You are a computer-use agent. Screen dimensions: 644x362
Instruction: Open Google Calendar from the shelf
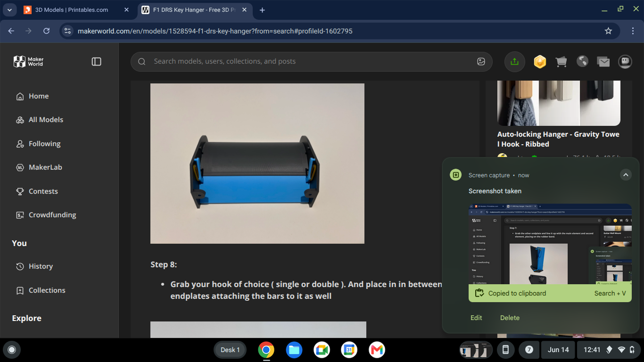(x=349, y=350)
